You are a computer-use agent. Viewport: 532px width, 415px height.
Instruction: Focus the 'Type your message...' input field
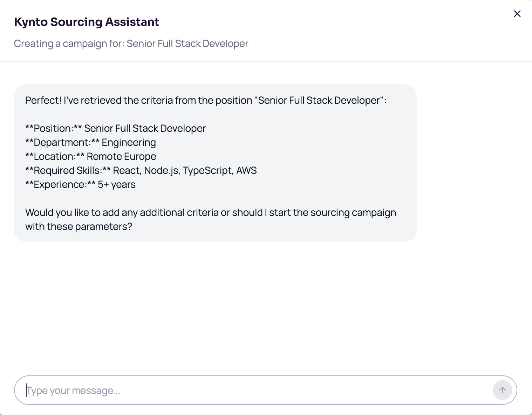pos(252,390)
